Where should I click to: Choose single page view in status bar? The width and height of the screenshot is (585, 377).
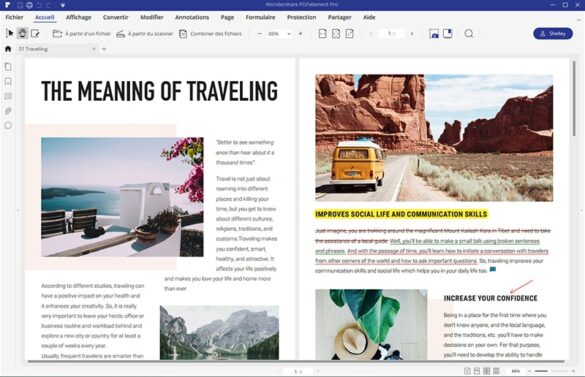[x=467, y=371]
